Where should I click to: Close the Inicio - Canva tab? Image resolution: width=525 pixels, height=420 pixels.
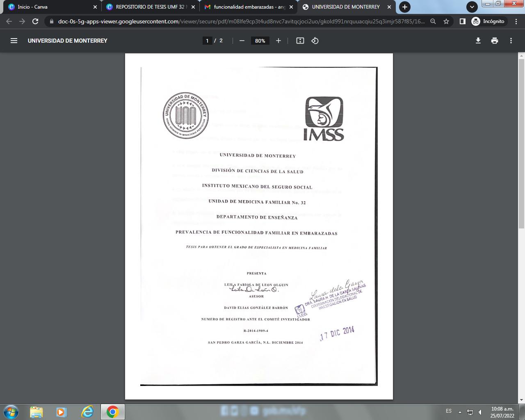tap(95, 7)
